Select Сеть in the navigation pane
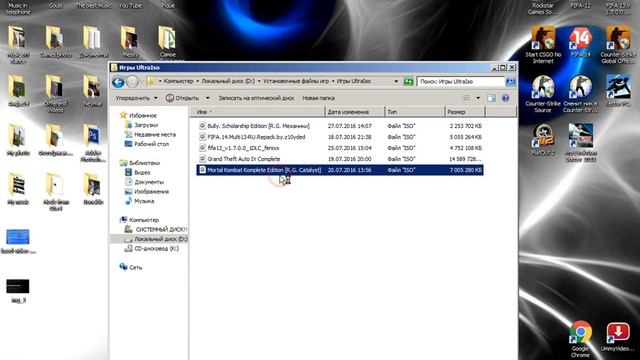The image size is (640, 360). pos(136,268)
